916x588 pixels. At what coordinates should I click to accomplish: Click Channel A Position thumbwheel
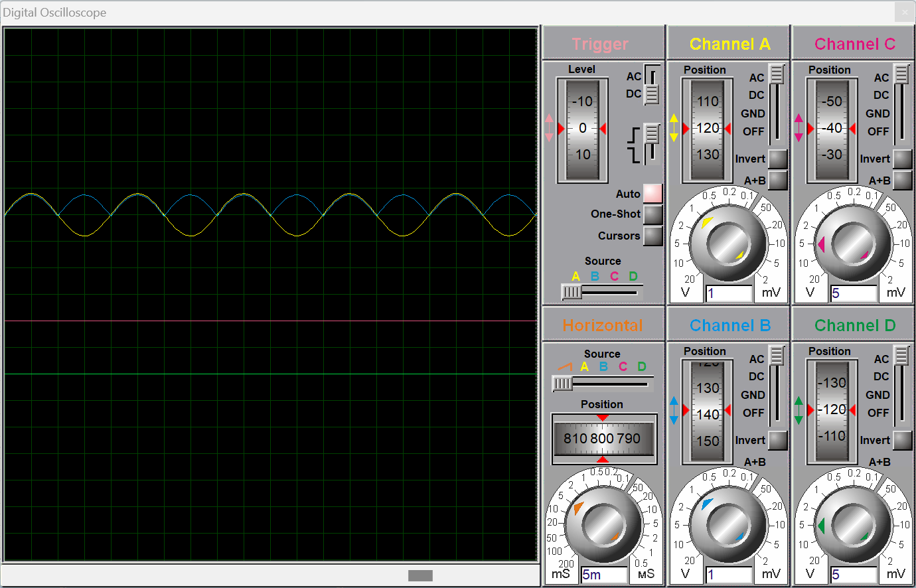coord(707,130)
